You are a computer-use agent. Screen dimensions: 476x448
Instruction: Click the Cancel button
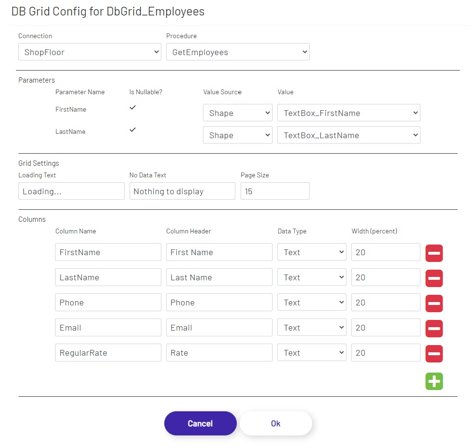point(200,423)
